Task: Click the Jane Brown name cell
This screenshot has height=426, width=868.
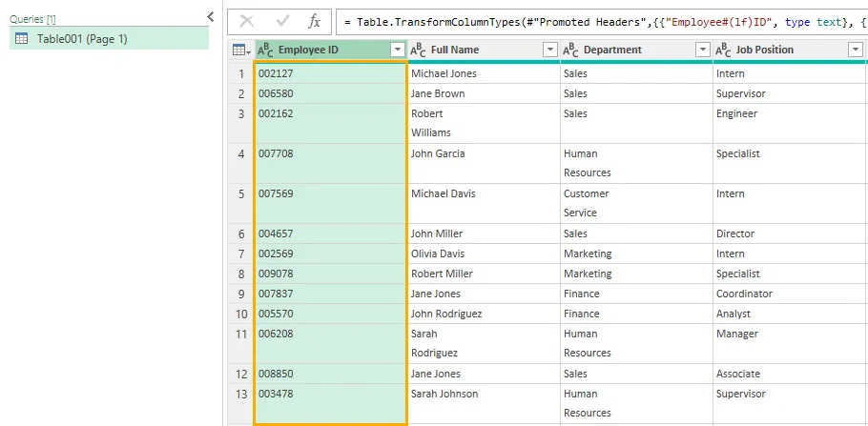Action: tap(484, 93)
